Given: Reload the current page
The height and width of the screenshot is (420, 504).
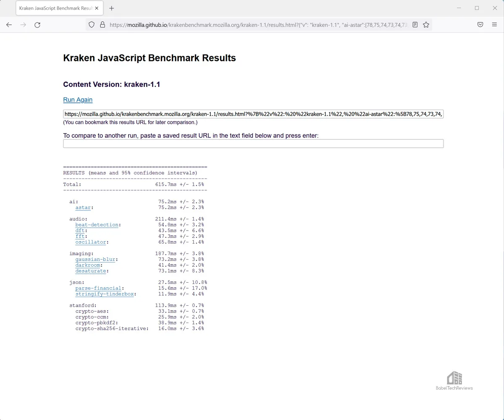Looking at the screenshot, I should 37,25.
